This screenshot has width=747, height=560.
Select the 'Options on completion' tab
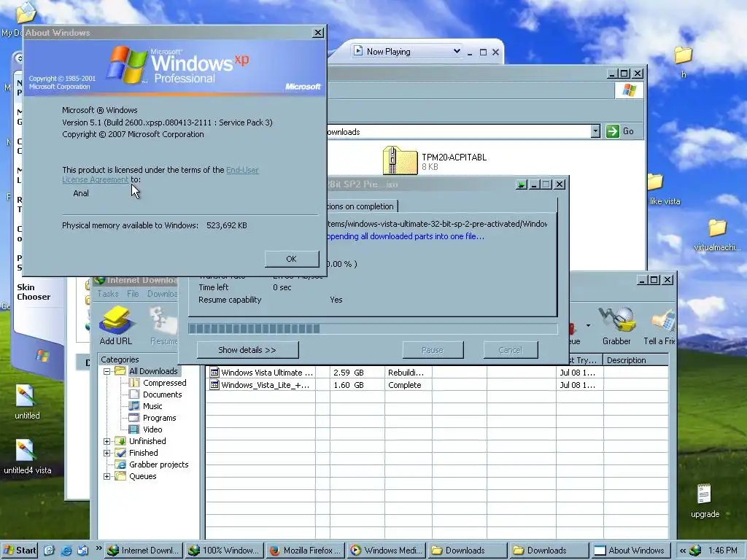tap(362, 206)
